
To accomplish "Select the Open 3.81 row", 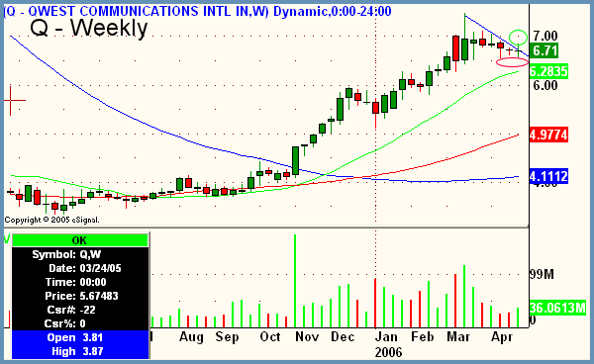I will tap(79, 337).
